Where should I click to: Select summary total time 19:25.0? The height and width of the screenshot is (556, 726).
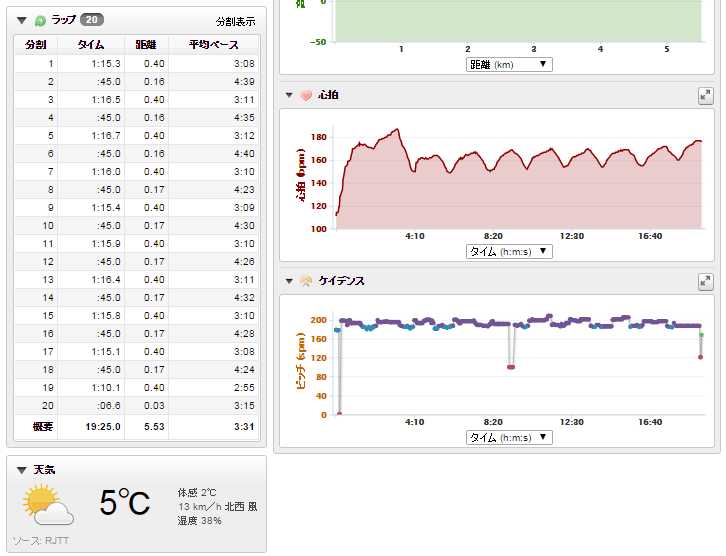103,427
